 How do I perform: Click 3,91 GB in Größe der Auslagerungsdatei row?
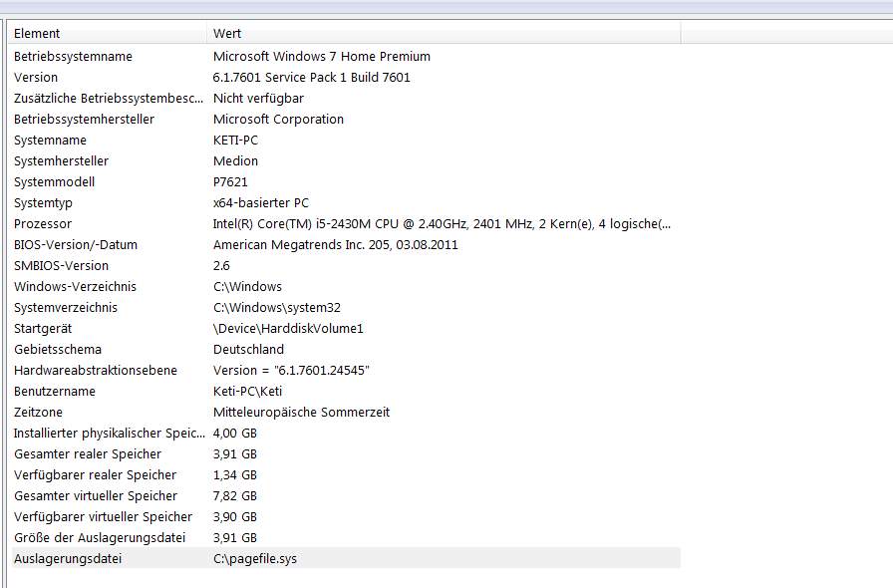(234, 538)
